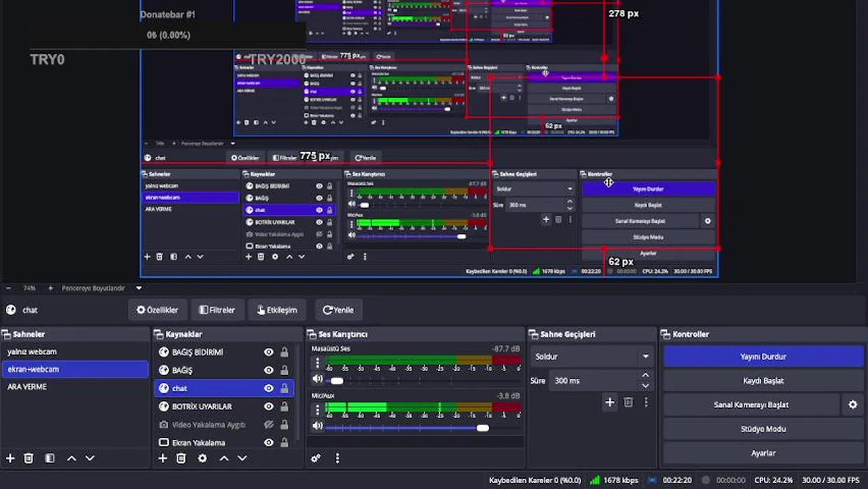Open the audio mixer menu dots
Viewport: 868px width, 489px height.
point(338,458)
